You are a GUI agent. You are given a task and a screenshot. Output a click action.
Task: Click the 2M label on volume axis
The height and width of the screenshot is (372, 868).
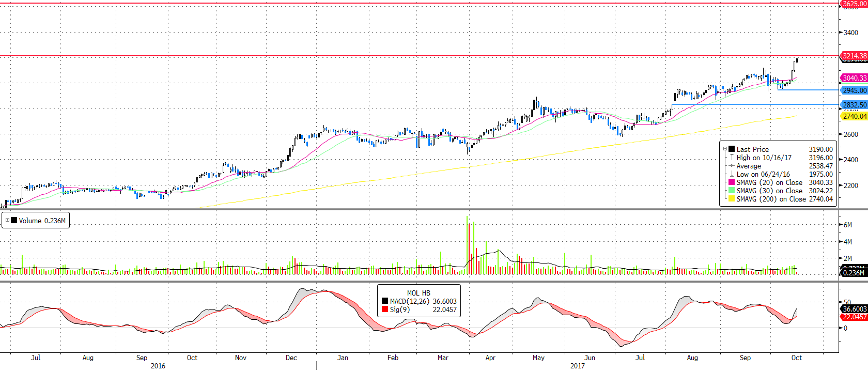pos(848,258)
